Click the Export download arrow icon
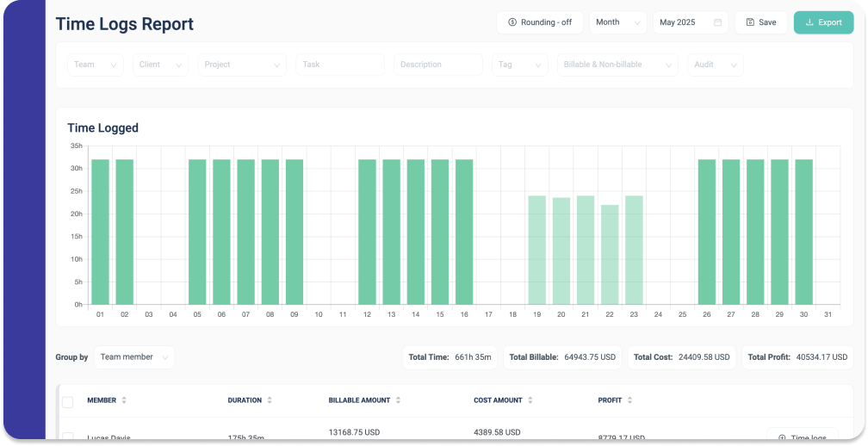 point(809,22)
